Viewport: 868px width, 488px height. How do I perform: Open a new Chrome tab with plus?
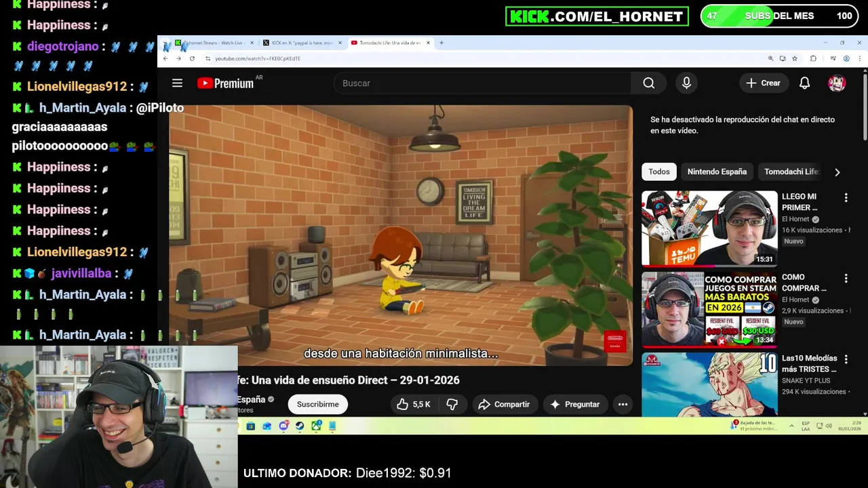click(441, 43)
